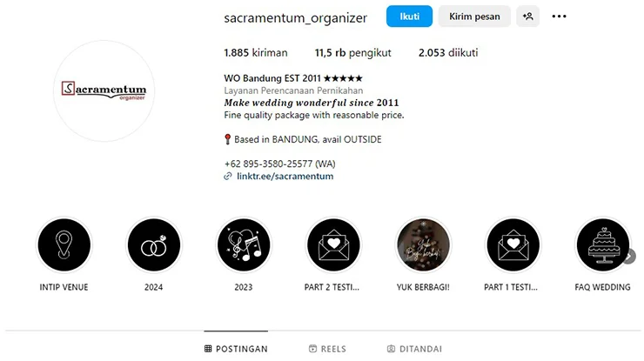This screenshot has width=644, height=361.
Task: Click the Kirim pesan button
Action: [474, 17]
